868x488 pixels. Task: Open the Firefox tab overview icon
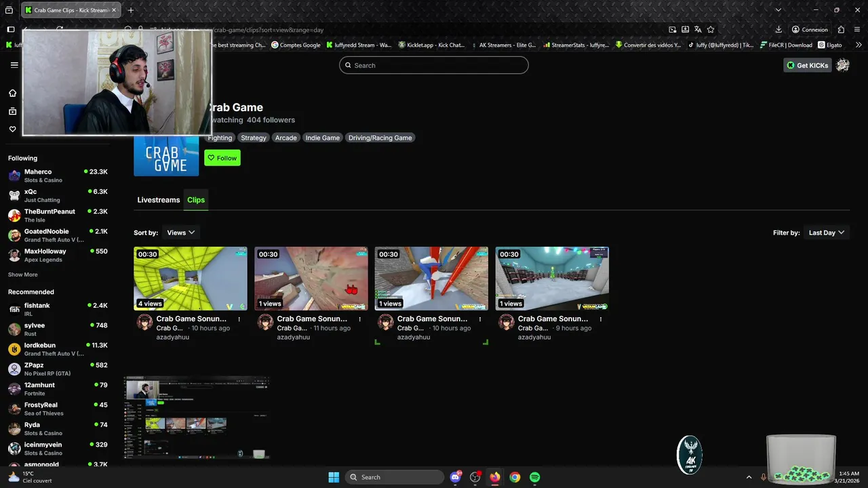pos(9,10)
